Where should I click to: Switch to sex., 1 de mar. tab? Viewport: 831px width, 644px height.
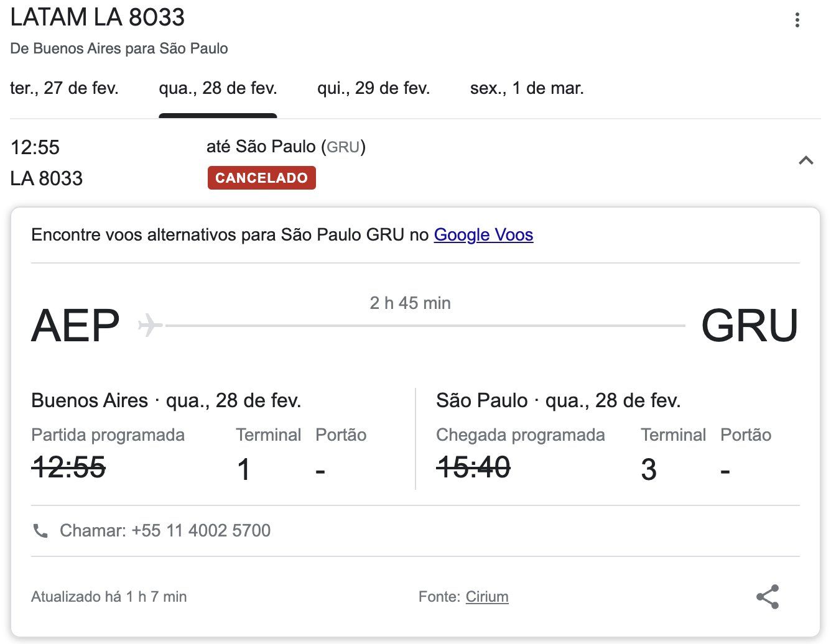point(527,88)
